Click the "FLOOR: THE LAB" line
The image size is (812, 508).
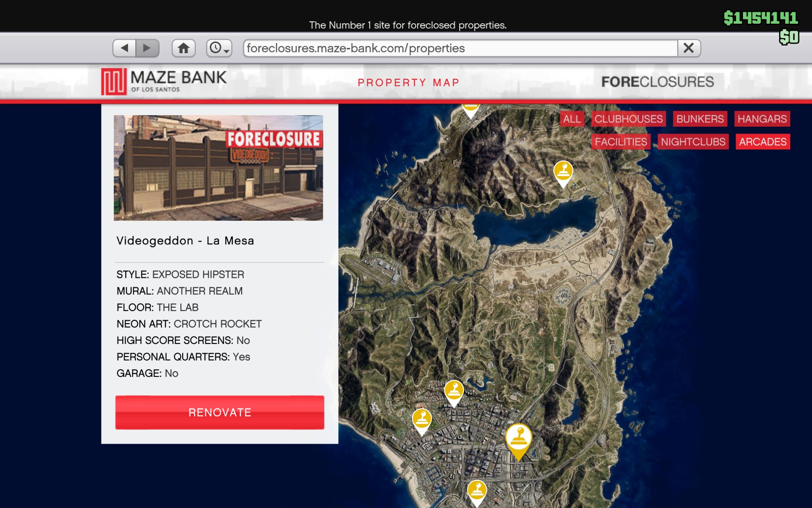[x=158, y=308]
